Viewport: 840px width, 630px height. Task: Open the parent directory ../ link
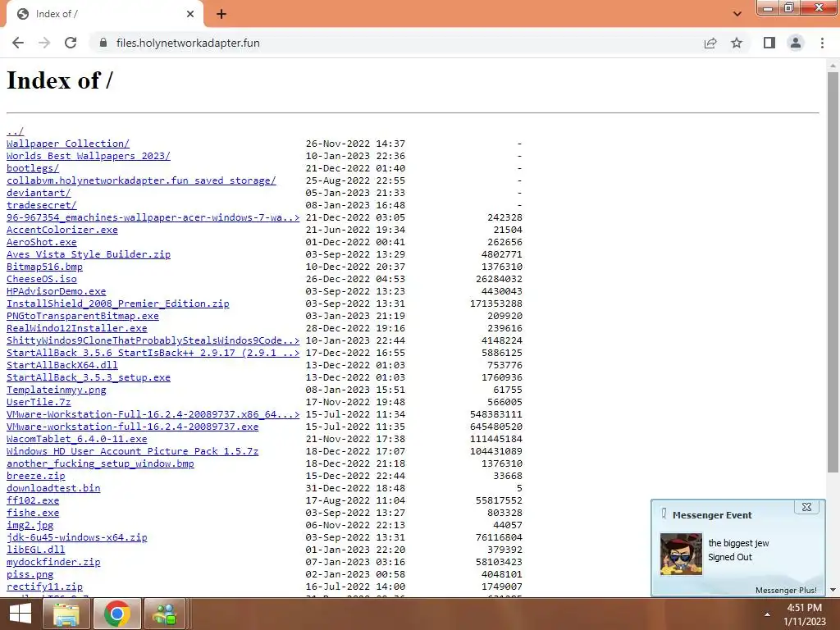(15, 131)
